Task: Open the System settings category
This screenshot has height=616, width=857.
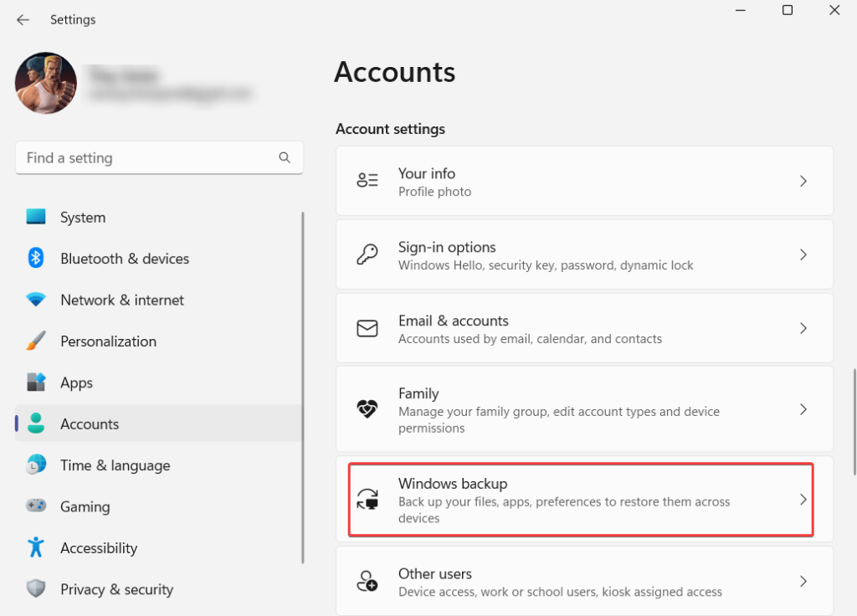Action: pos(83,218)
